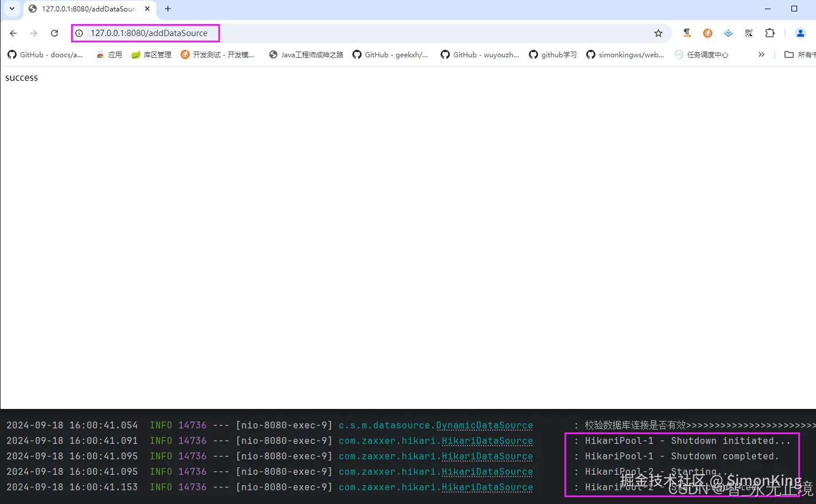Expand hidden bookmarks with double chevron
The height and width of the screenshot is (504, 816).
click(761, 54)
